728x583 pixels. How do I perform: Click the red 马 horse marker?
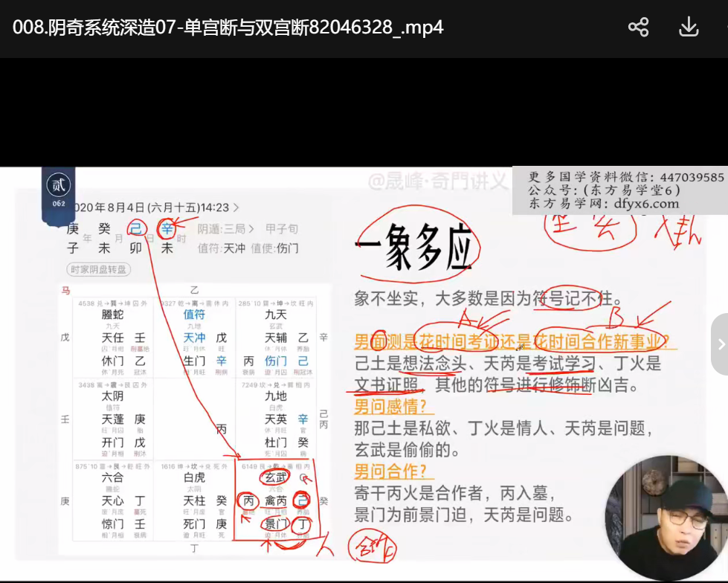click(x=65, y=291)
